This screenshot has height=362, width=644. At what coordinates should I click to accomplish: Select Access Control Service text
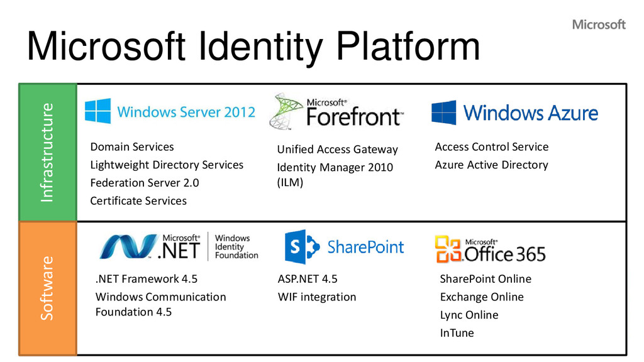492,146
